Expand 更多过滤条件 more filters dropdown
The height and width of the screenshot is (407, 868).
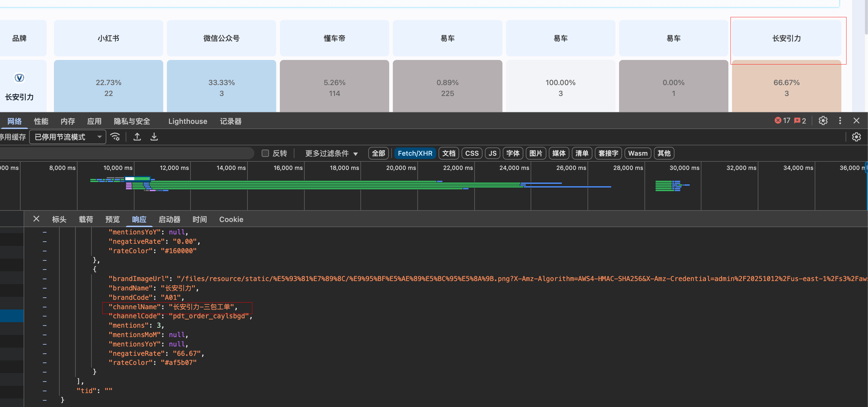pyautogui.click(x=331, y=153)
